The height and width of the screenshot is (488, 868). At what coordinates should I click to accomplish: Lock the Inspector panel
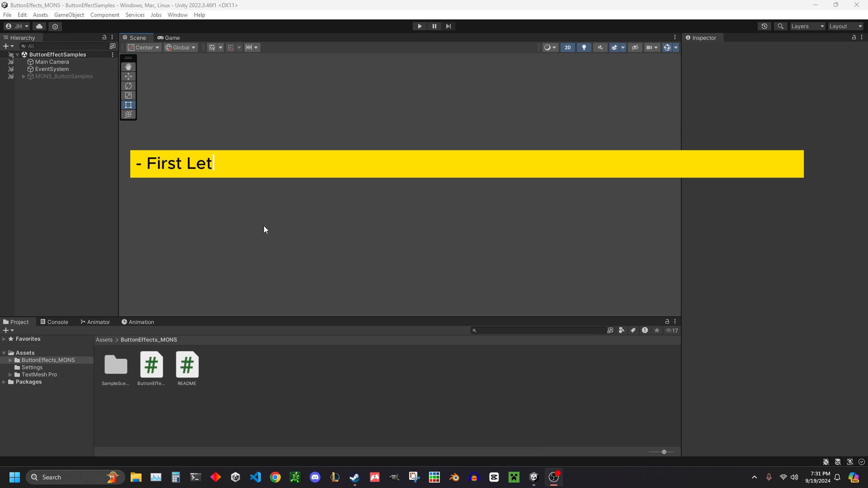(854, 38)
